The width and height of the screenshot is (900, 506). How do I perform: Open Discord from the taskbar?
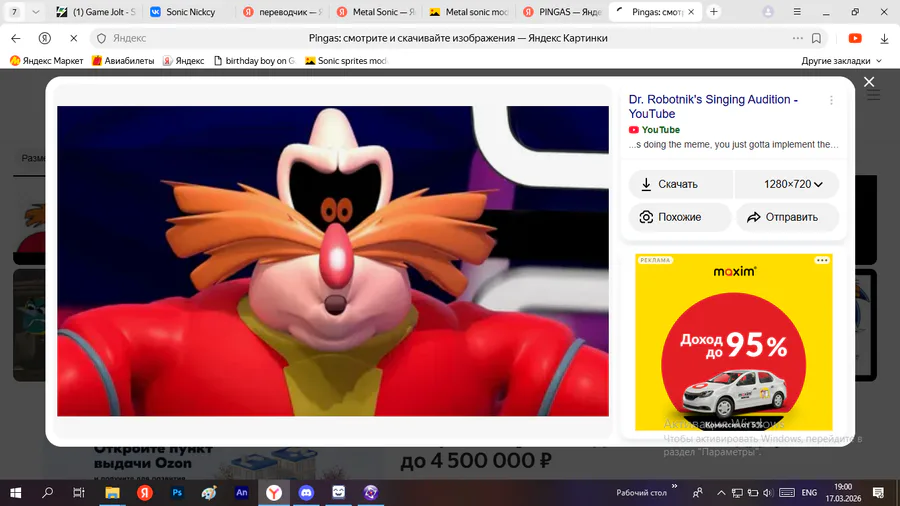(x=306, y=493)
